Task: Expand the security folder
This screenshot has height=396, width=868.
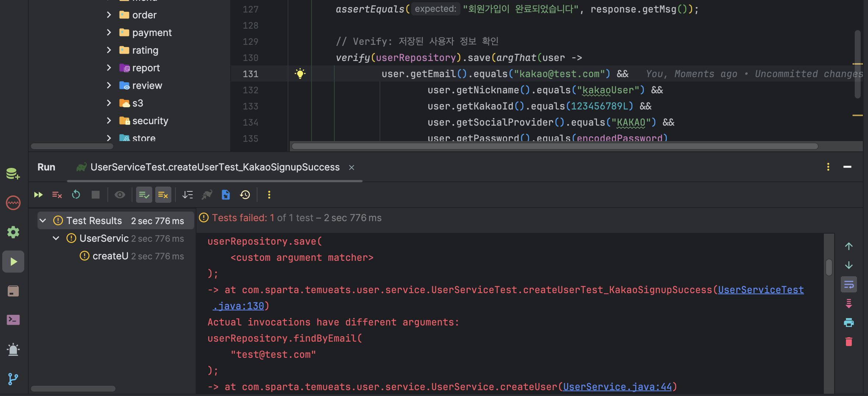Action: click(109, 121)
